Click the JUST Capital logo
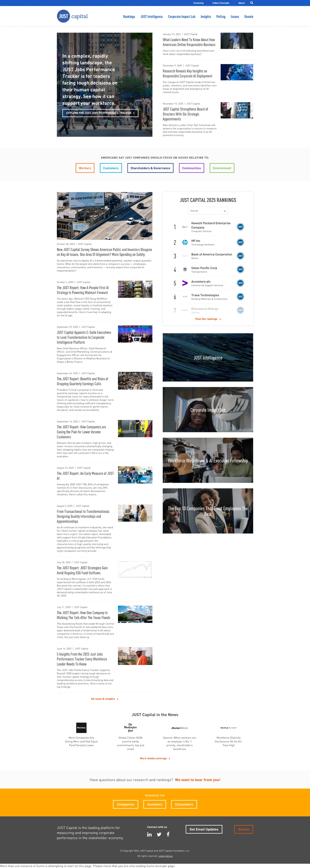This screenshot has width=310, height=868. pyautogui.click(x=72, y=16)
